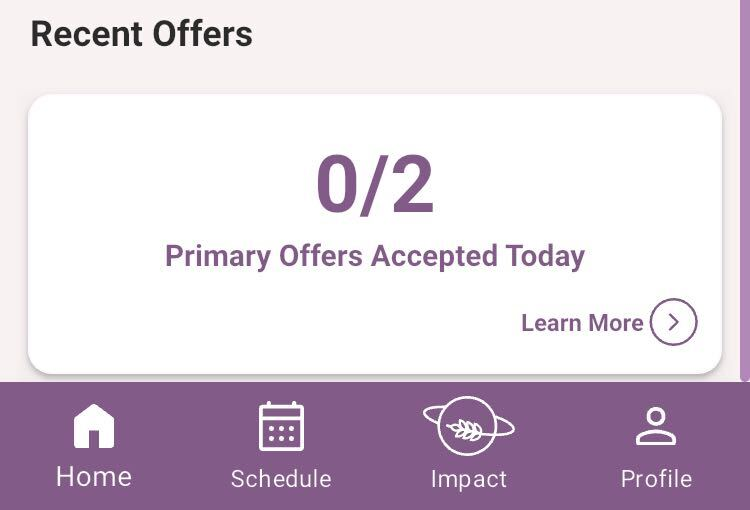Select the Impact planet icon
This screenshot has height=510, width=750.
click(x=468, y=426)
